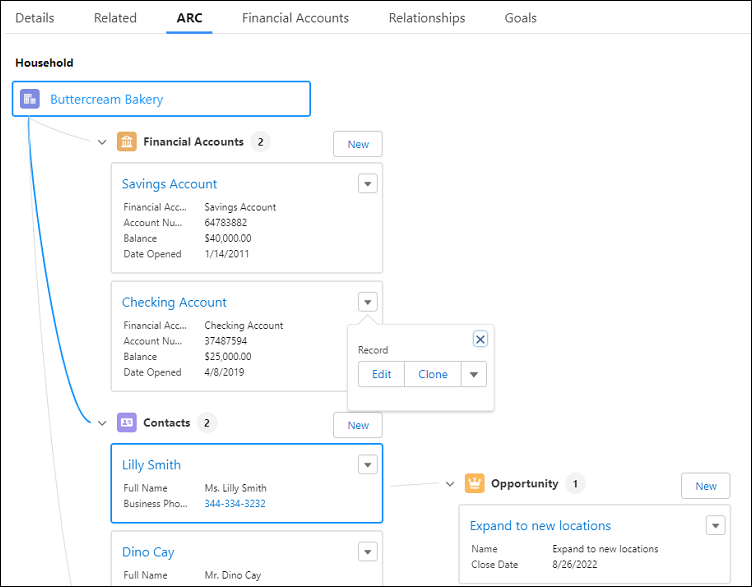Open Dino Cay card actions dropdown

(x=367, y=551)
